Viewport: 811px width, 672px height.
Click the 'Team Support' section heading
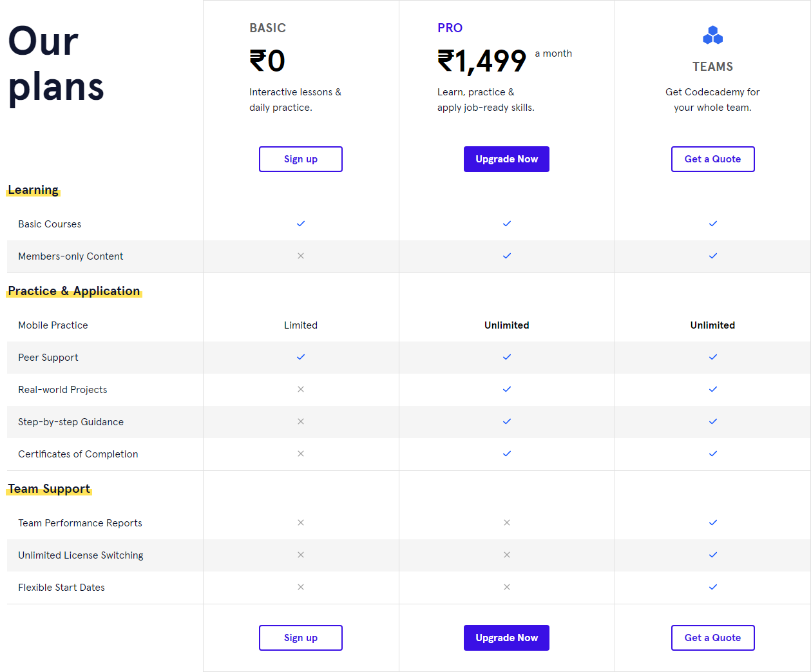point(49,489)
